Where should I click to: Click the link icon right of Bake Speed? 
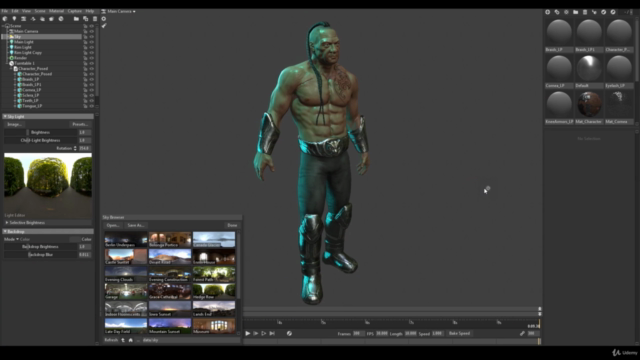(x=522, y=333)
